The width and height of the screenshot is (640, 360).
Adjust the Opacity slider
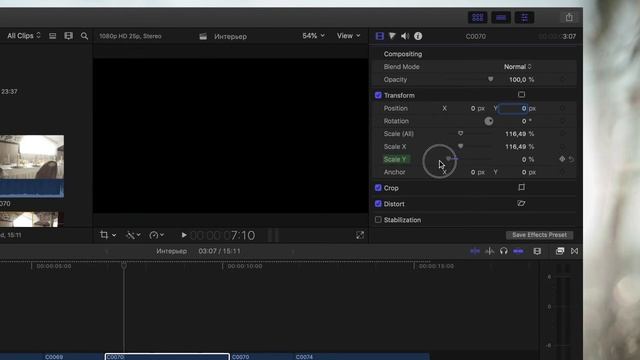491,79
